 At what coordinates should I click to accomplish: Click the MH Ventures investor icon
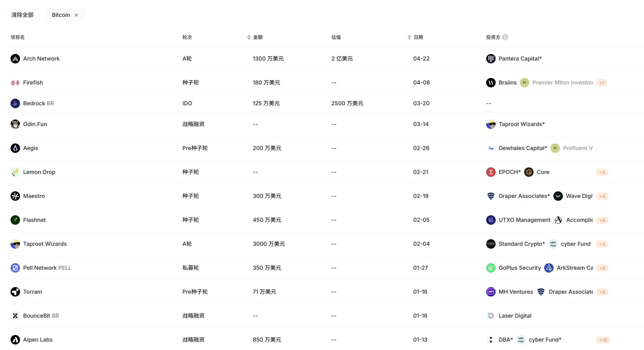(x=491, y=292)
